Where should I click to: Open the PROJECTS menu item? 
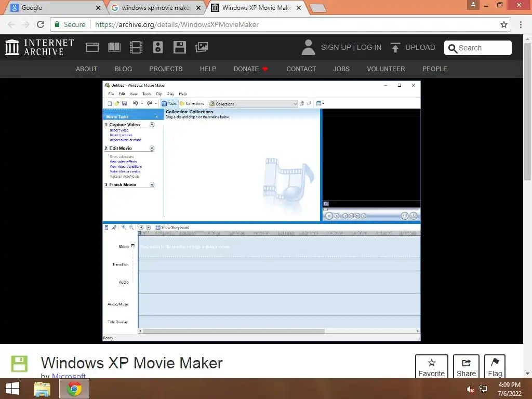point(166,69)
